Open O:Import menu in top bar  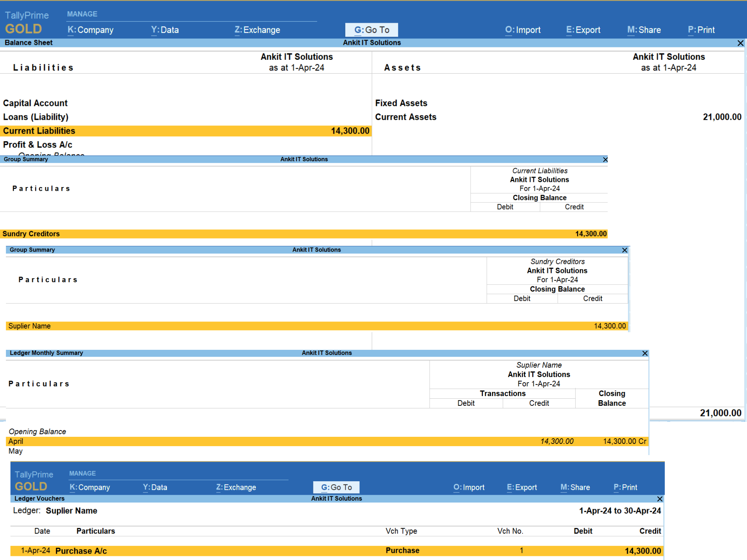coord(523,30)
